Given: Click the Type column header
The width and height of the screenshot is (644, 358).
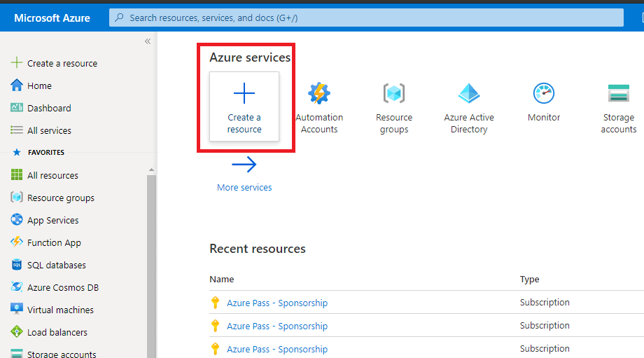Looking at the screenshot, I should point(529,280).
